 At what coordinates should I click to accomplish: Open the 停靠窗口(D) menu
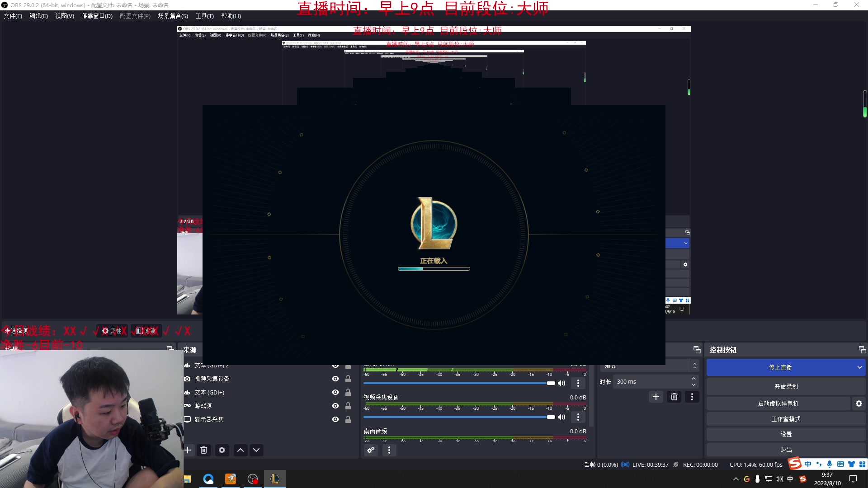click(x=97, y=16)
